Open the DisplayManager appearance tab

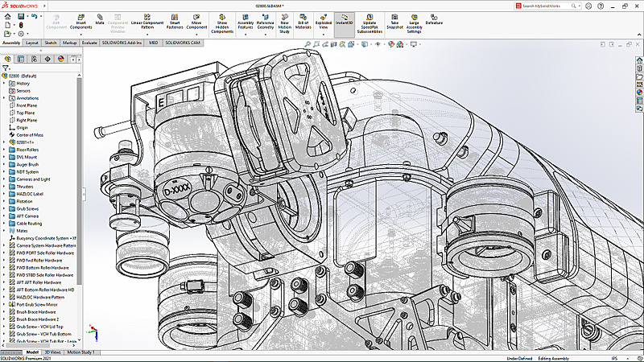coord(60,59)
